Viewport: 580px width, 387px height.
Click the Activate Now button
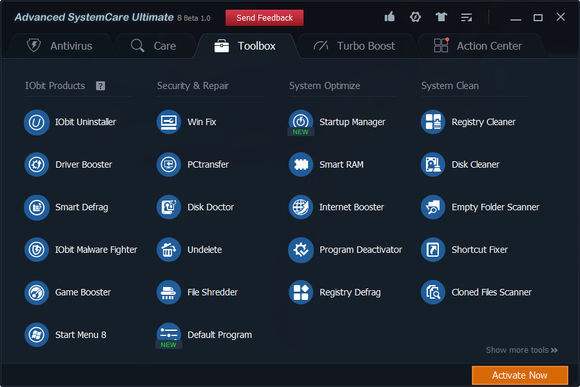point(520,375)
